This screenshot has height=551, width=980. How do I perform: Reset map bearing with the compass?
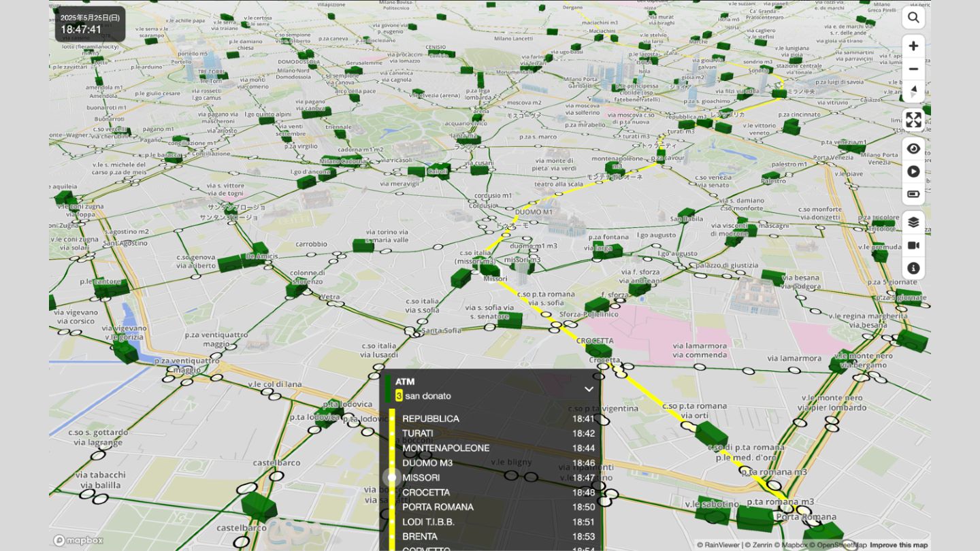(913, 92)
